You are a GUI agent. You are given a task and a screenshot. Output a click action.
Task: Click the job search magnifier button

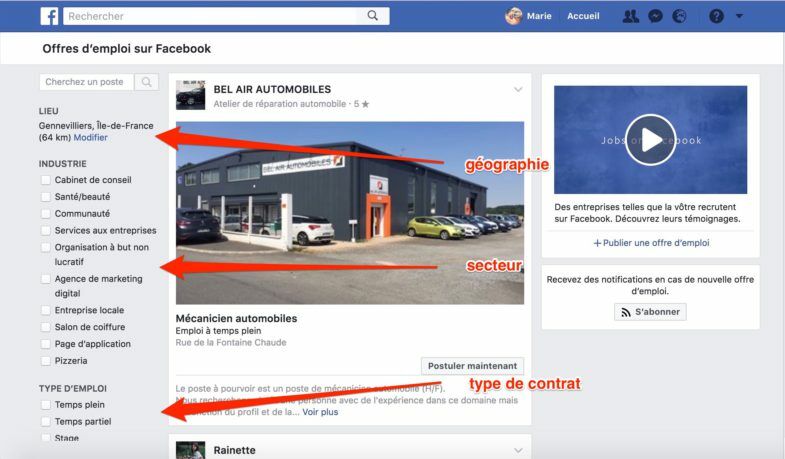pos(147,82)
